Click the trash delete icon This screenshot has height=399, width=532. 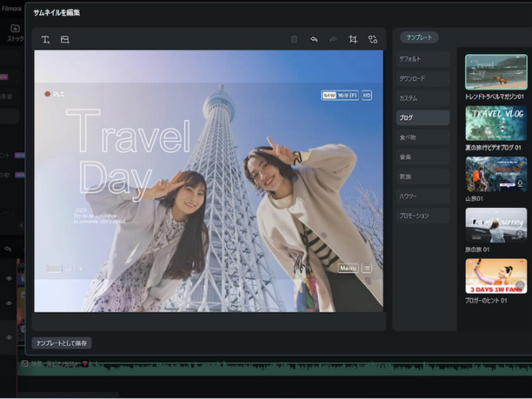tap(294, 39)
